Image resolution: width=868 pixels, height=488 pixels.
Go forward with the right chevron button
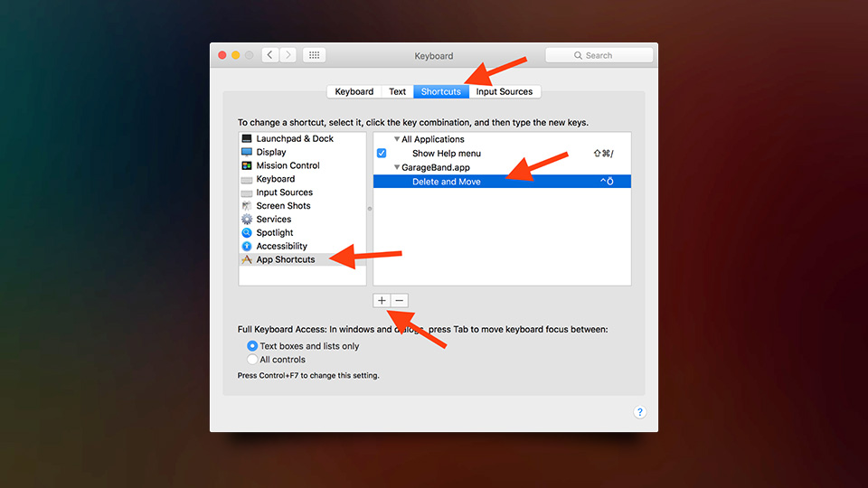[288, 55]
